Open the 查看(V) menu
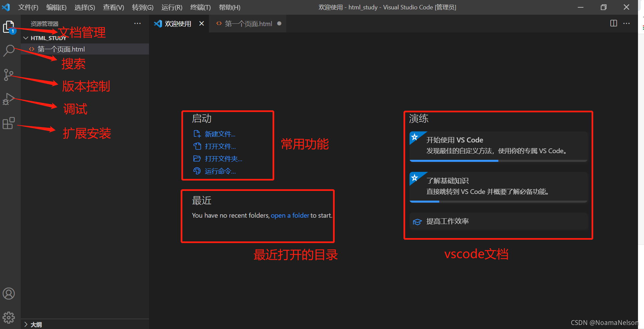 (x=113, y=7)
